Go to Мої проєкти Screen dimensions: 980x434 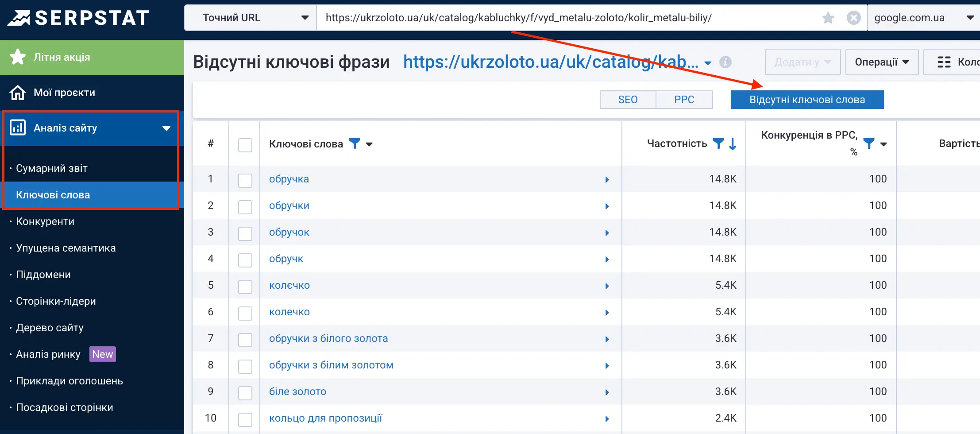coord(64,93)
